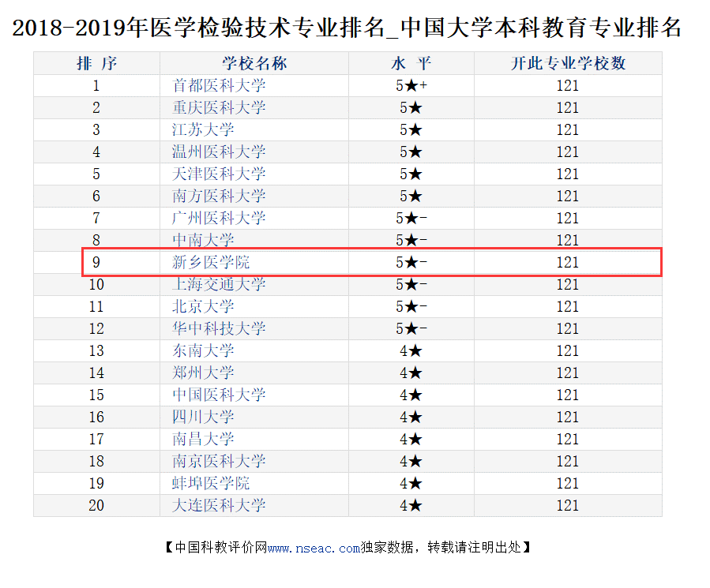Click the 5★- rating of 新乡医学院
Image resolution: width=710 pixels, height=588 pixels.
[x=411, y=262]
